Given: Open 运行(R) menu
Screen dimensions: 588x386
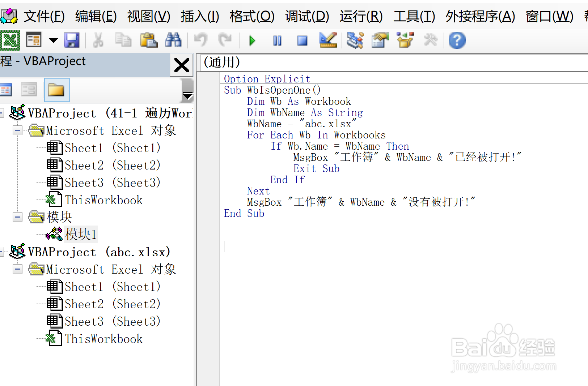Looking at the screenshot, I should point(361,16).
